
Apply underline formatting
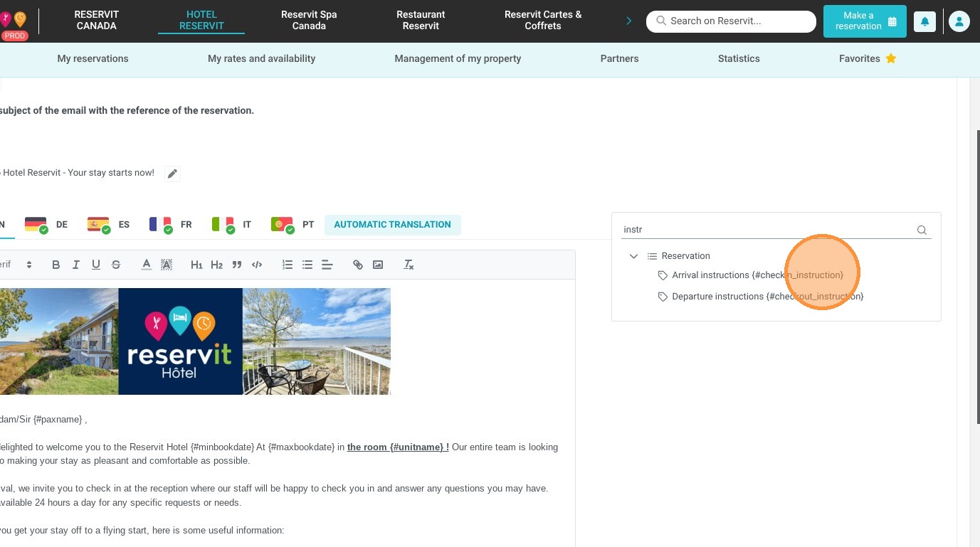[x=96, y=265]
